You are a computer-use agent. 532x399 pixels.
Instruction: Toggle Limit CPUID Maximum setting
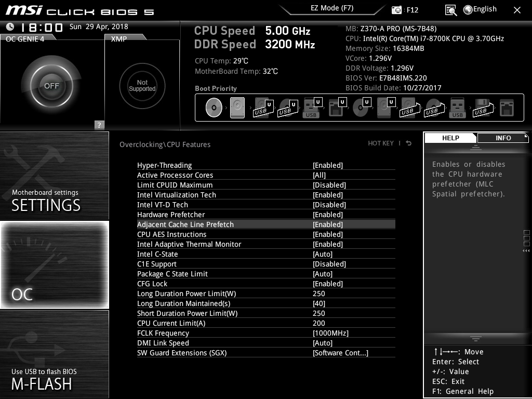click(x=266, y=185)
